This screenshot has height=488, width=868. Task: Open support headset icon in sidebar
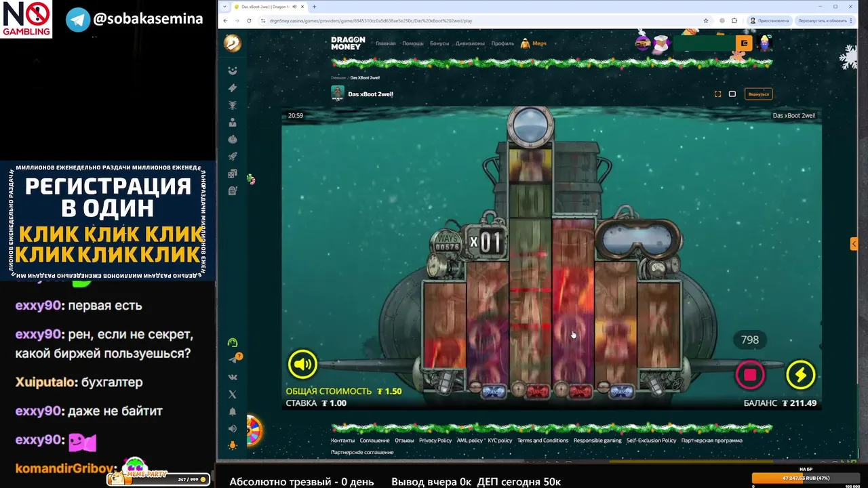233,343
